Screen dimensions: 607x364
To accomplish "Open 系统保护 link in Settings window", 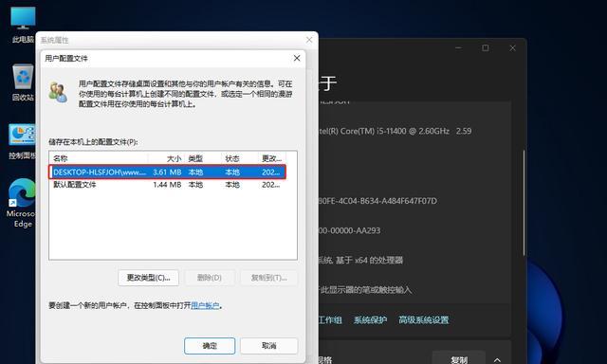I will click(x=370, y=319).
